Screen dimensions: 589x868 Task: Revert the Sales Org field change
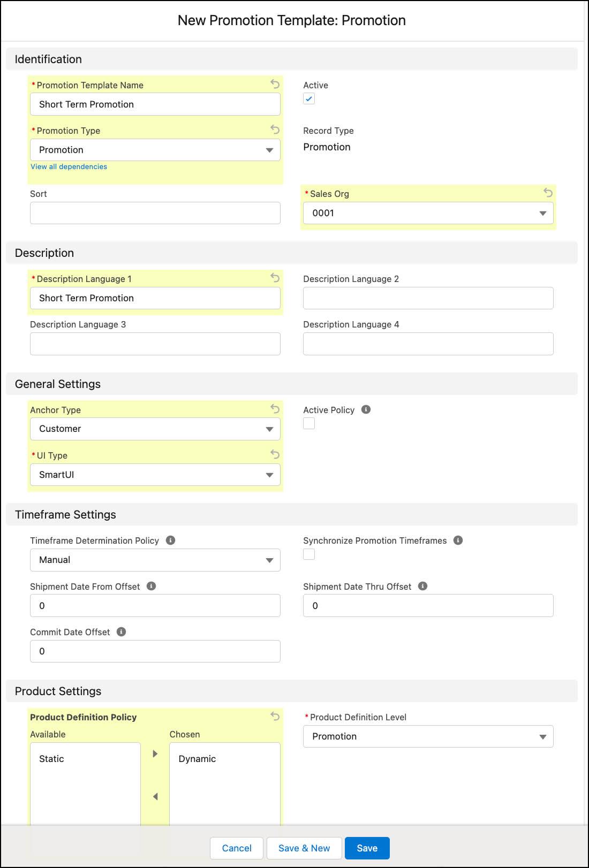(548, 193)
